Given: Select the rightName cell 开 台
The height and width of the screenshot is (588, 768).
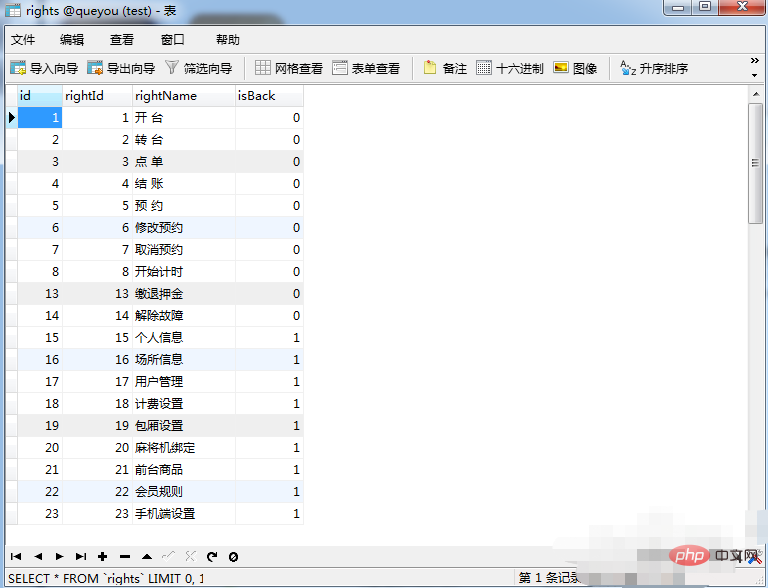Looking at the screenshot, I should click(x=184, y=118).
